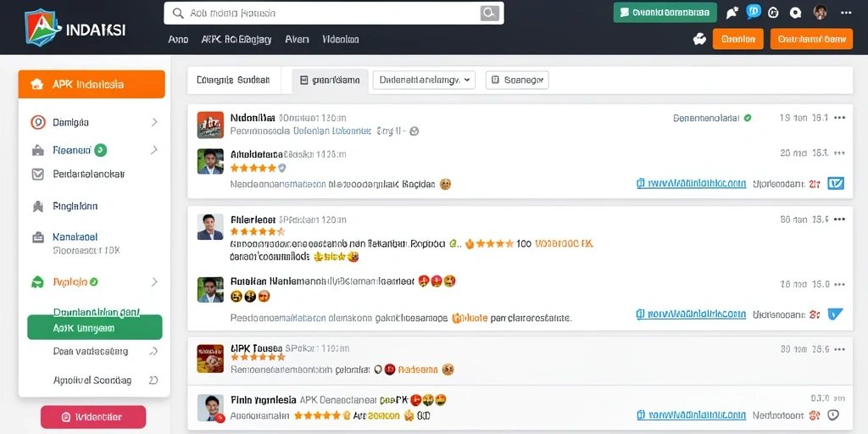The width and height of the screenshot is (868, 434).
Task: Click the magnifier search button in search bar
Action: coord(489,14)
